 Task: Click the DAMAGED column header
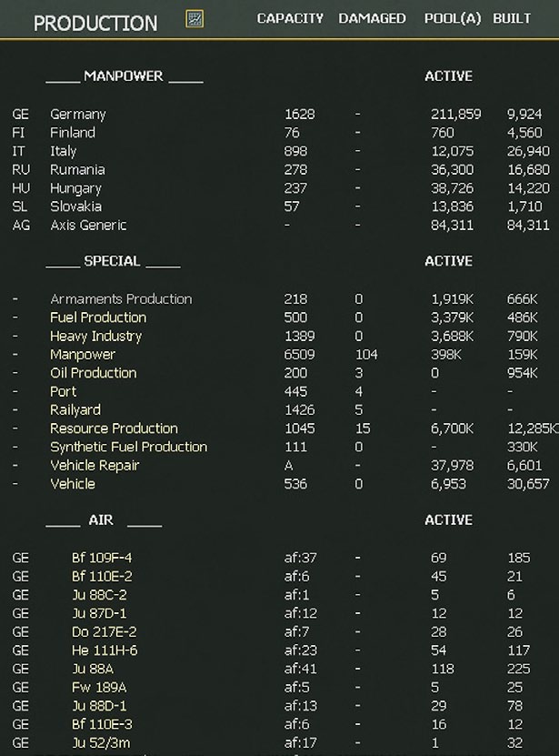[372, 18]
